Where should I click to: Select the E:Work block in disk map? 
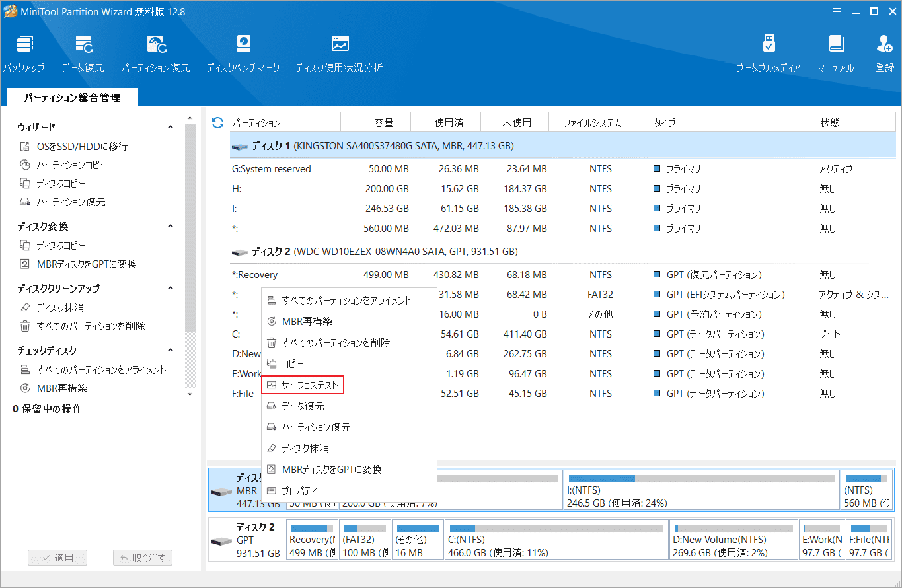tap(821, 540)
